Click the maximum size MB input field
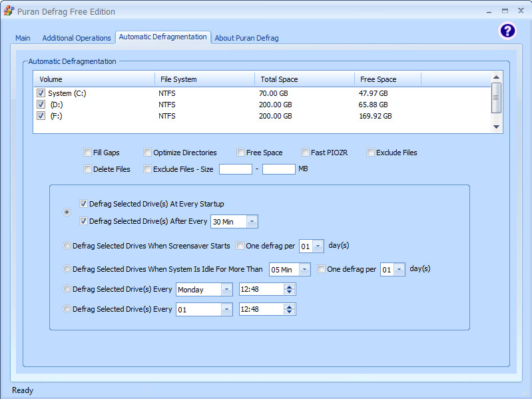The image size is (532, 399). (x=278, y=169)
